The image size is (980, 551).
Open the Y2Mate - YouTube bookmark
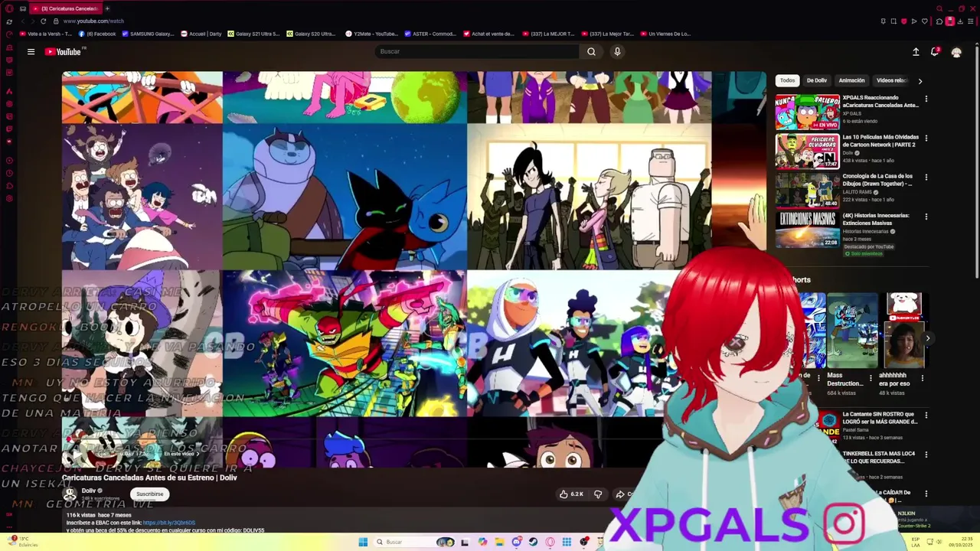372,34
